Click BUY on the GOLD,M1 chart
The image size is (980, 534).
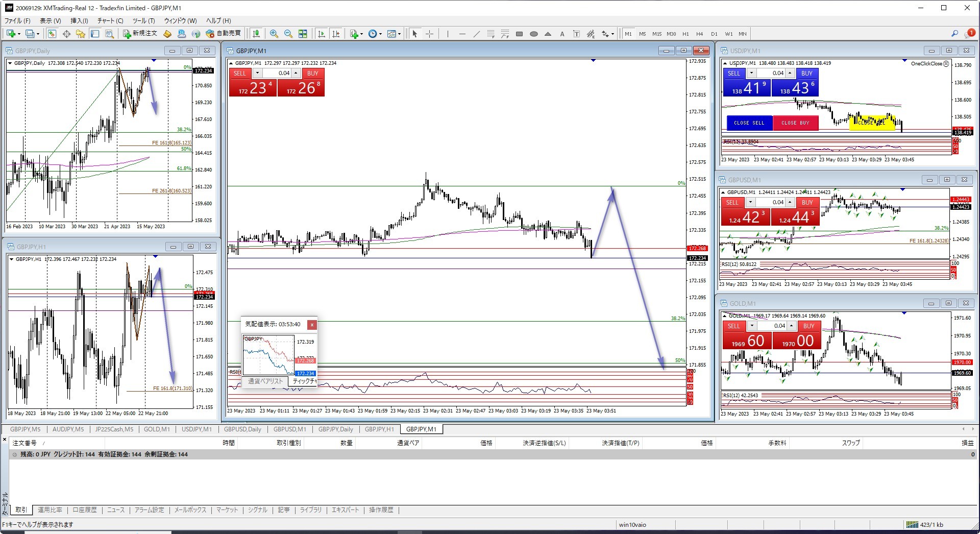tap(808, 326)
